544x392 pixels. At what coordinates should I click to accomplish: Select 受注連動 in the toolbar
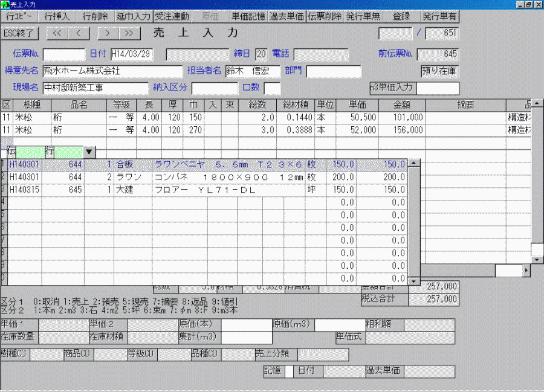pos(172,16)
